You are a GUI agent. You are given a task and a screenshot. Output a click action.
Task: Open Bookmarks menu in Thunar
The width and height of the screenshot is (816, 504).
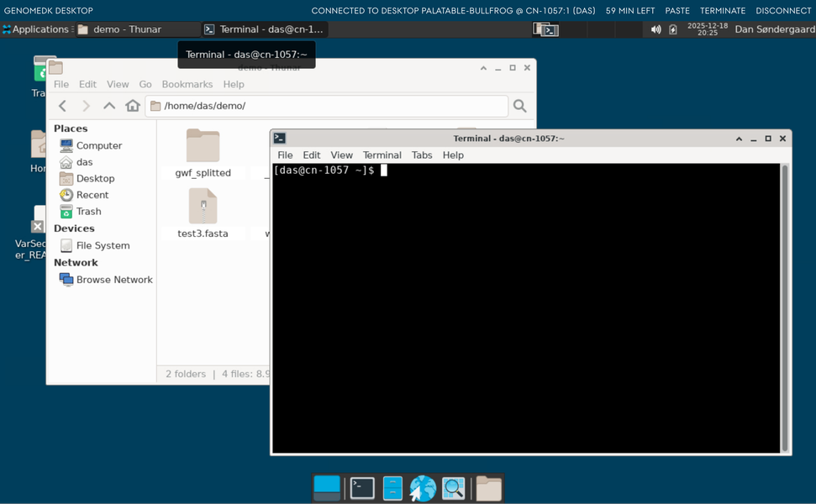187,84
